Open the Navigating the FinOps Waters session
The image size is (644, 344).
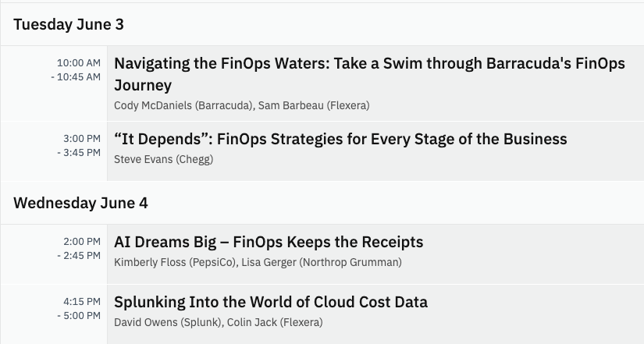pos(369,64)
